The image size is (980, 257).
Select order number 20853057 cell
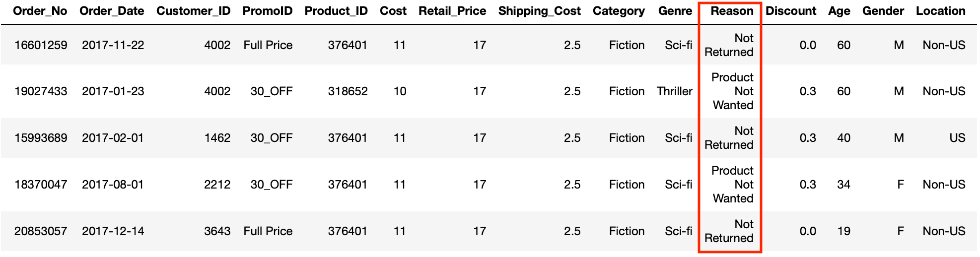coord(41,231)
